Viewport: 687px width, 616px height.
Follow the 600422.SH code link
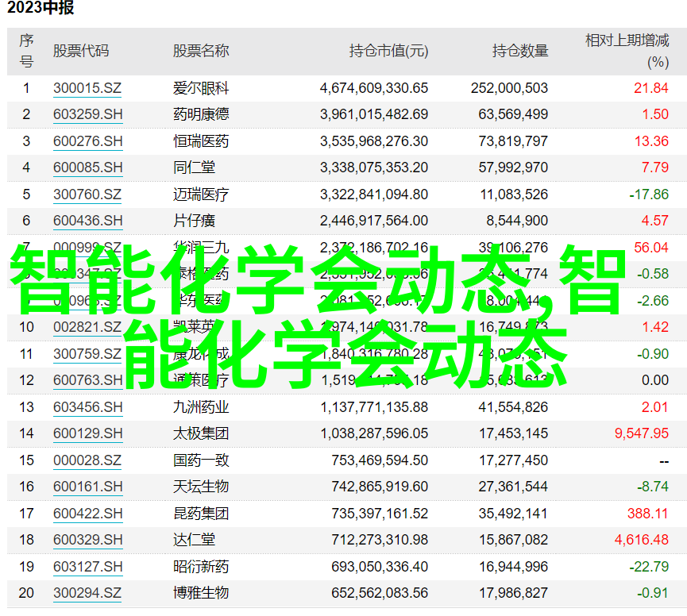(x=87, y=514)
